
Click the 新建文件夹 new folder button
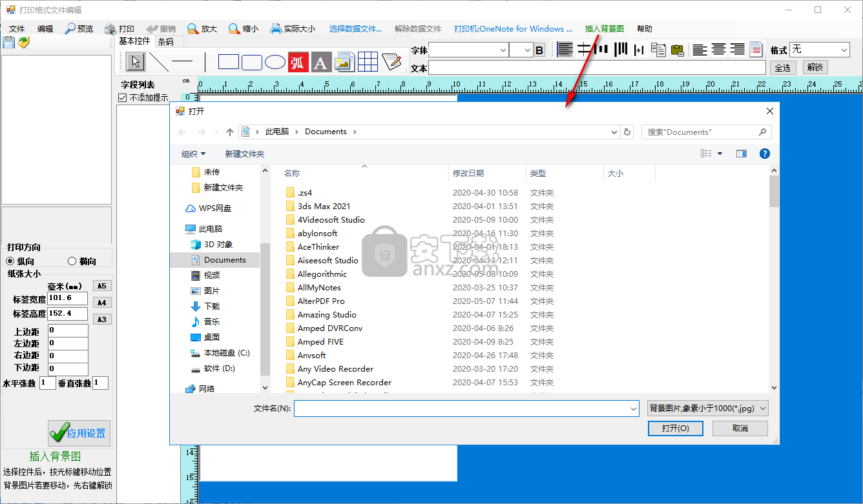pos(245,154)
